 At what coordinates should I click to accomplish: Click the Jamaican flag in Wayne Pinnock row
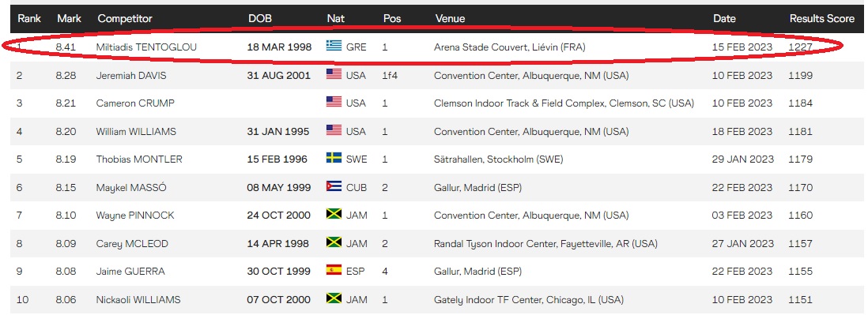pos(334,214)
